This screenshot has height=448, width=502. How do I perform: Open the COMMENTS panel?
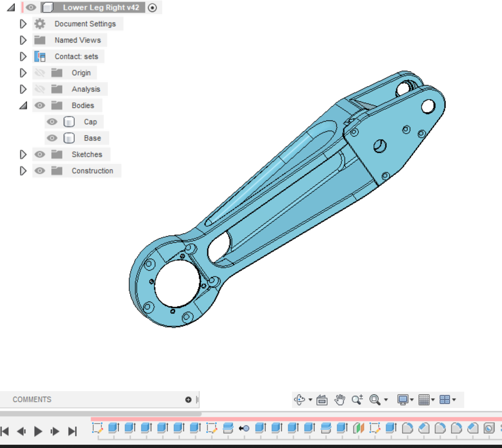(x=32, y=400)
